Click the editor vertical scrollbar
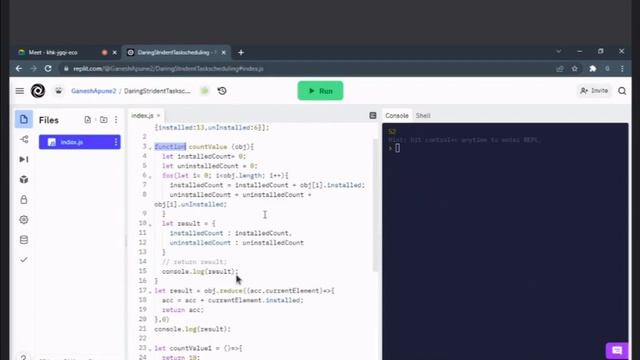Viewport: 640px width, 360px height. tap(375, 205)
